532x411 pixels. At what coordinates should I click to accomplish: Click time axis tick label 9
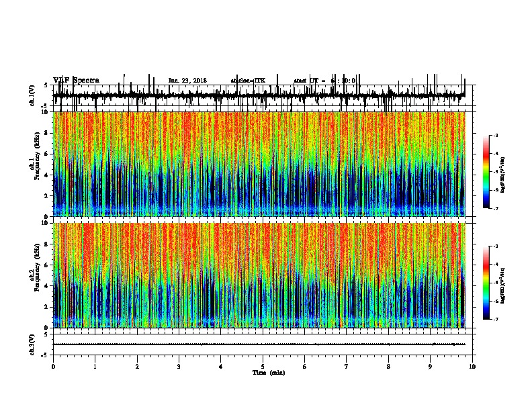click(x=430, y=367)
